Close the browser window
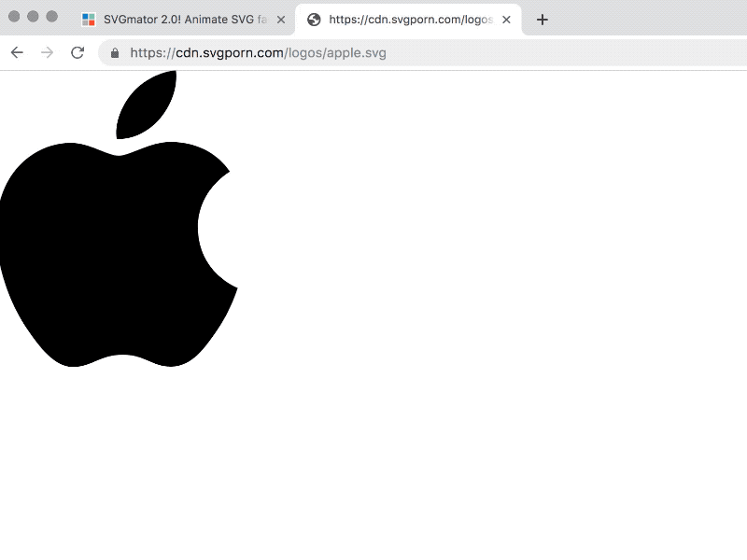 coord(14,17)
